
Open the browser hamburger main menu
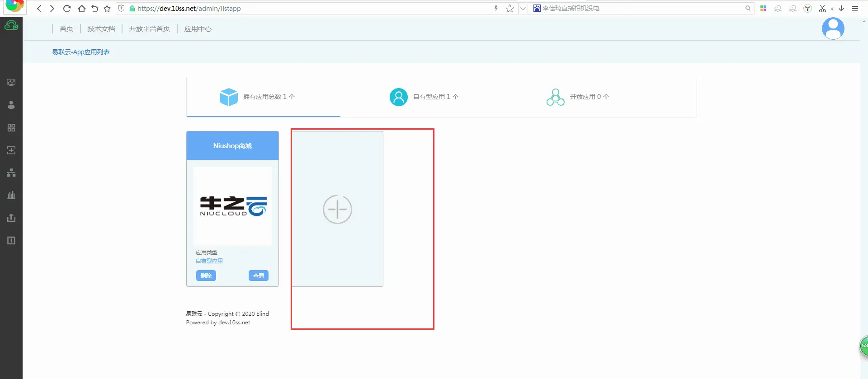click(855, 9)
